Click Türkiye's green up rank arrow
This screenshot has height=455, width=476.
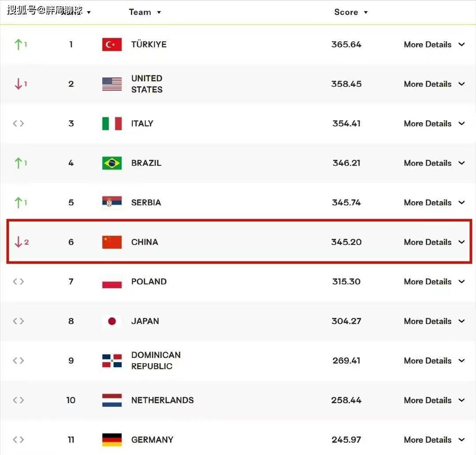pos(21,45)
